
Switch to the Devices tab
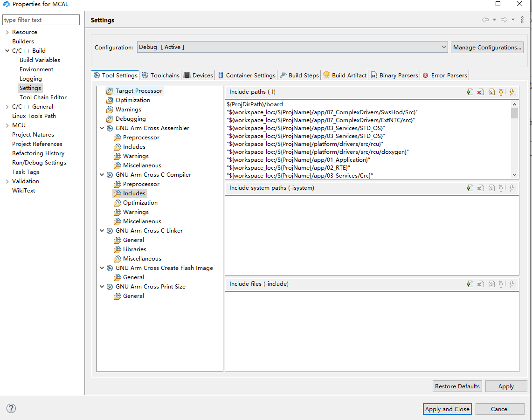point(199,76)
